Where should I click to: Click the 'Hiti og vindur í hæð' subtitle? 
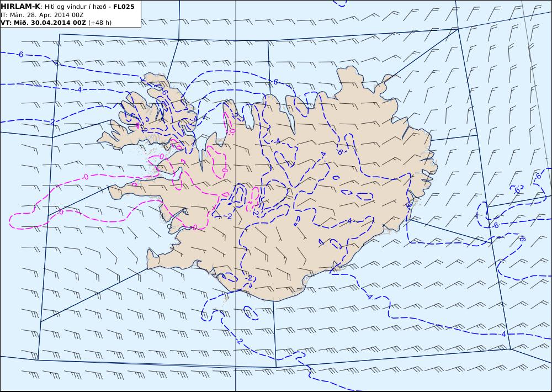[75, 7]
